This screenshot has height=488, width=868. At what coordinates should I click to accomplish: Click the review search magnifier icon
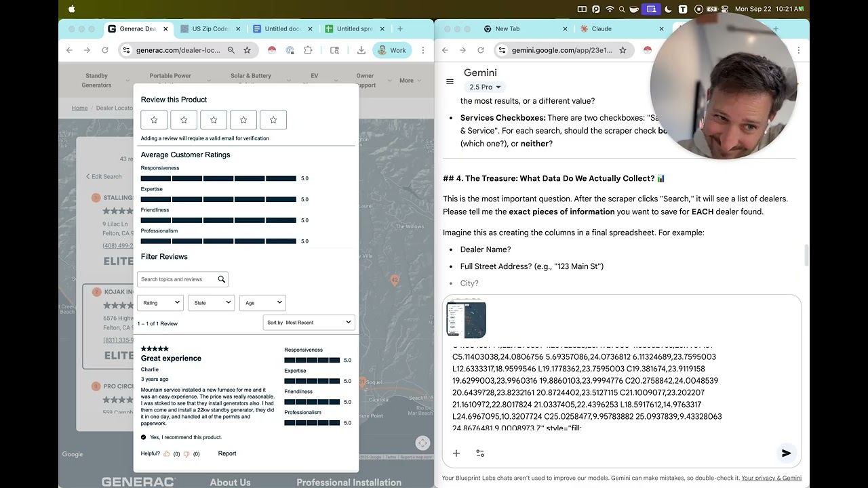(221, 279)
